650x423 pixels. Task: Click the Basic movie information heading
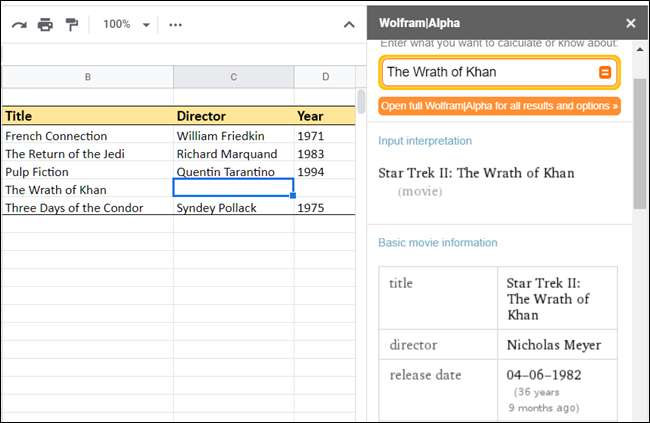click(438, 243)
